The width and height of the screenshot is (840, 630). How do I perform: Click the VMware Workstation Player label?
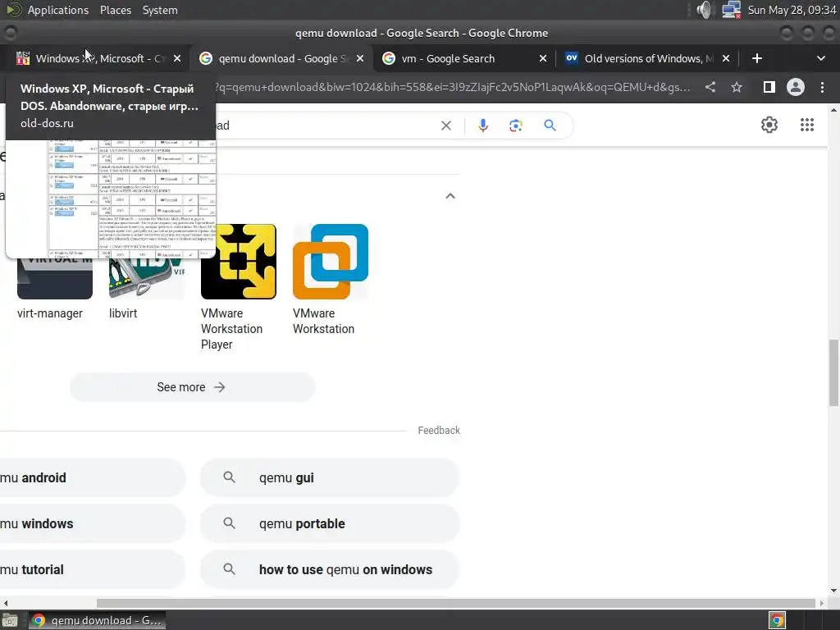(231, 329)
